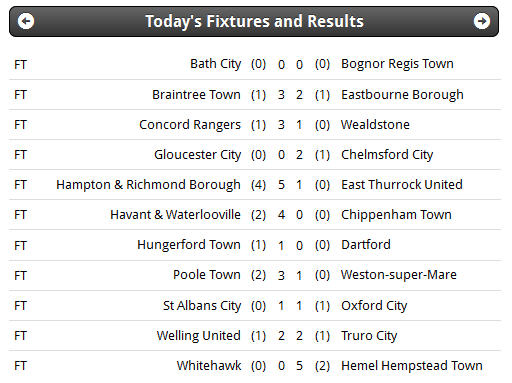Click Chelmsford City team name
This screenshot has width=512, height=383.
(387, 155)
